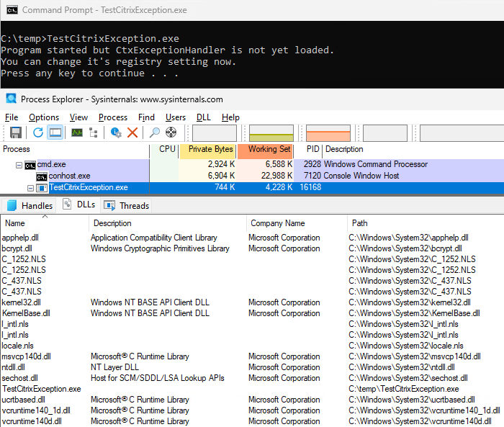Screen dimensions: 504x427
Task: Select vcruntime140_1d.dll in the DLL list
Action: 36,410
